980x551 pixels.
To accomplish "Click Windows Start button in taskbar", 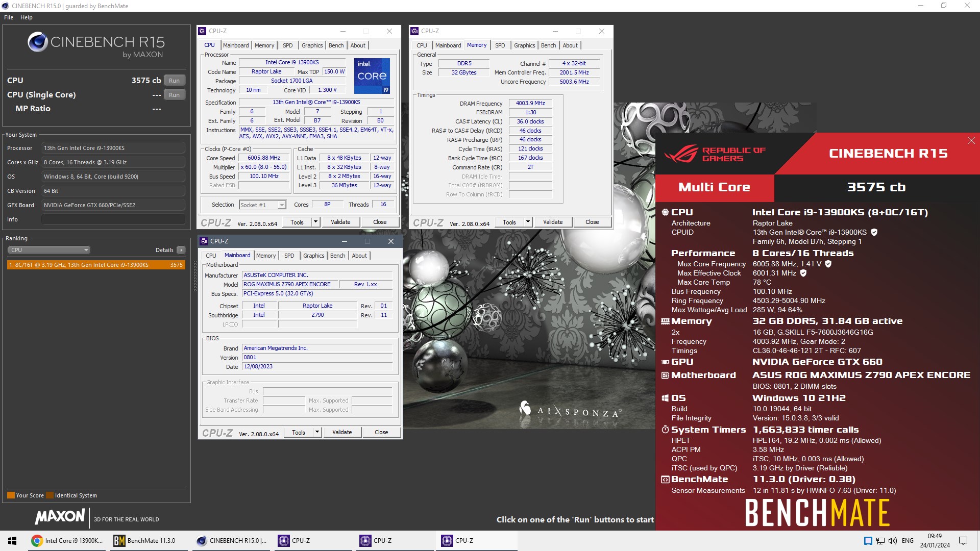I will (x=13, y=541).
